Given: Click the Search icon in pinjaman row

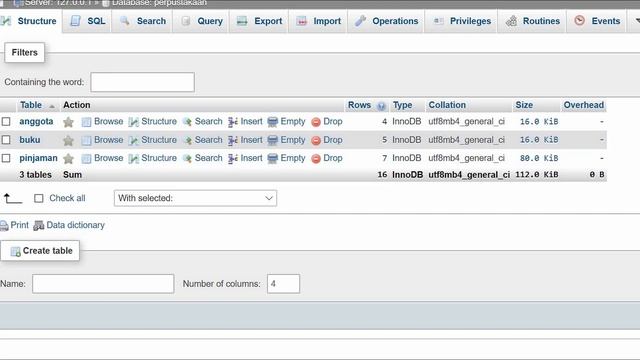Looking at the screenshot, I should point(187,158).
